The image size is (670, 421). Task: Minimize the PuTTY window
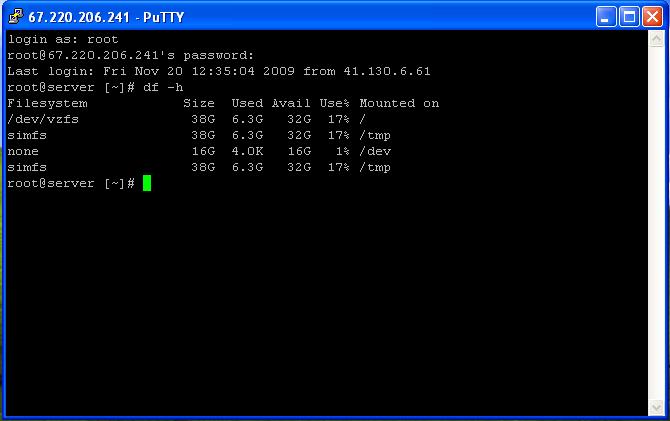click(606, 16)
